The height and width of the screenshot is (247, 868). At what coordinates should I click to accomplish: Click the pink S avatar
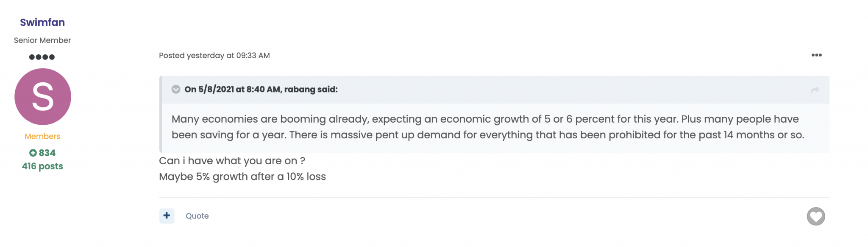point(43,97)
